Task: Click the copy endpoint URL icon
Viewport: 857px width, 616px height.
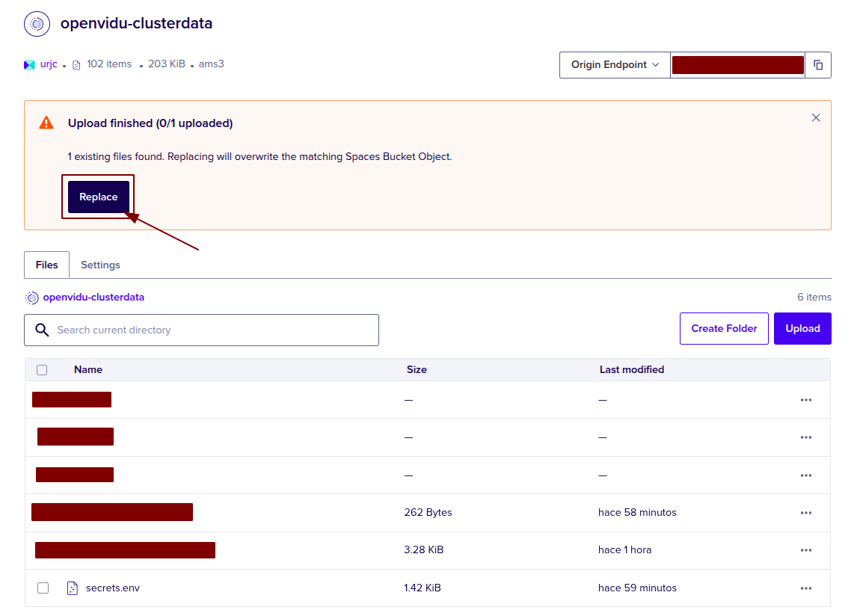Action: [x=818, y=65]
